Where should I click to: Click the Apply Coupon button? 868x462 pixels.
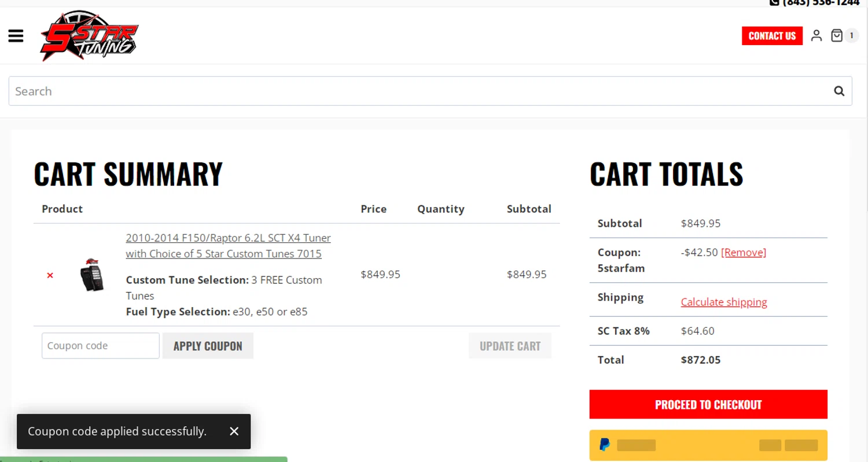[x=208, y=346]
